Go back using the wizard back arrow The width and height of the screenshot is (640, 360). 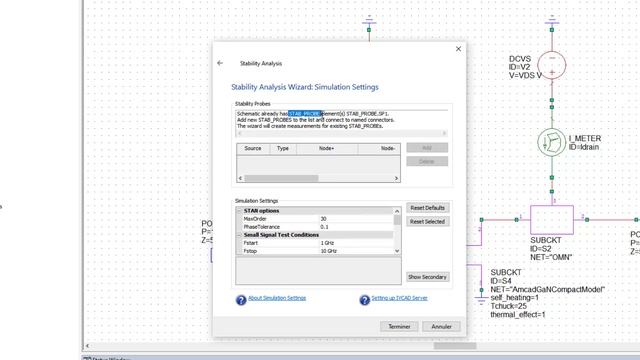pos(220,63)
